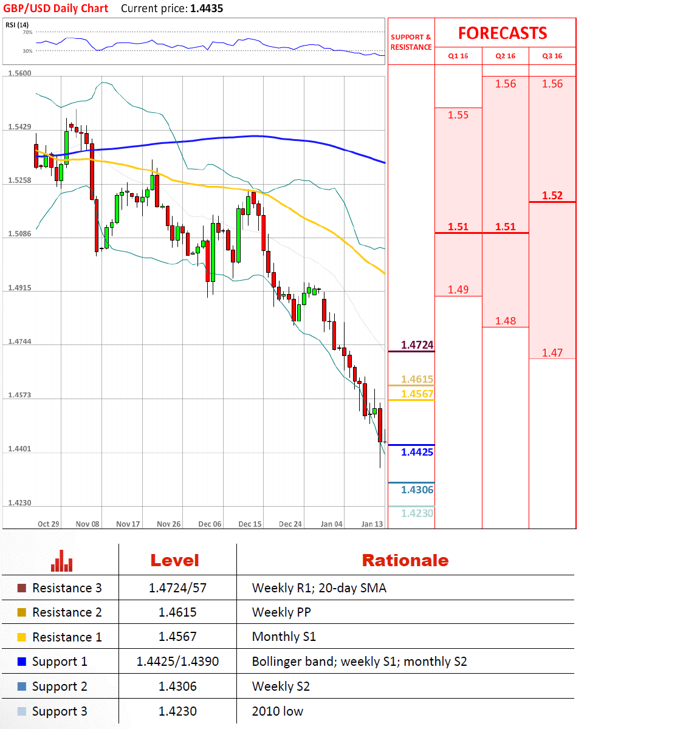Click the Resistance 2 gold color square

click(22, 612)
